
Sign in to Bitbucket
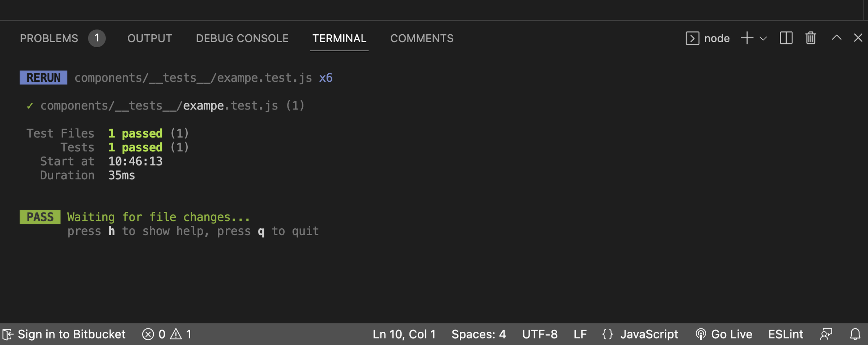[x=64, y=334]
